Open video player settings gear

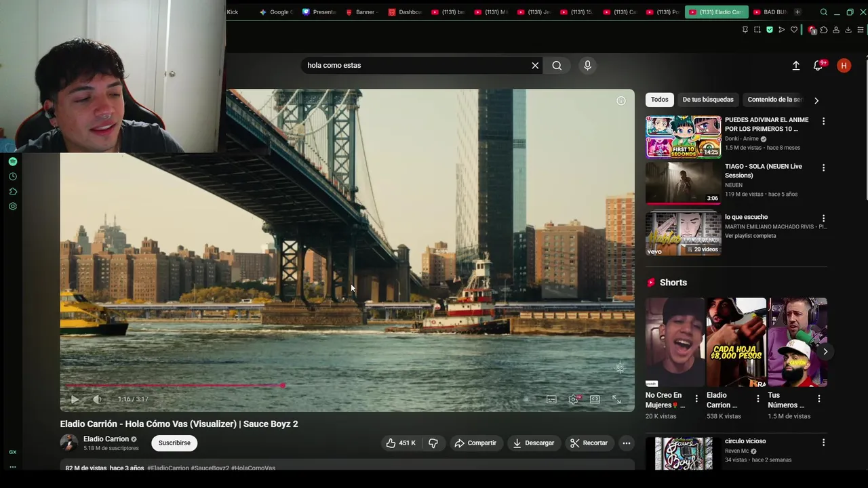(573, 399)
